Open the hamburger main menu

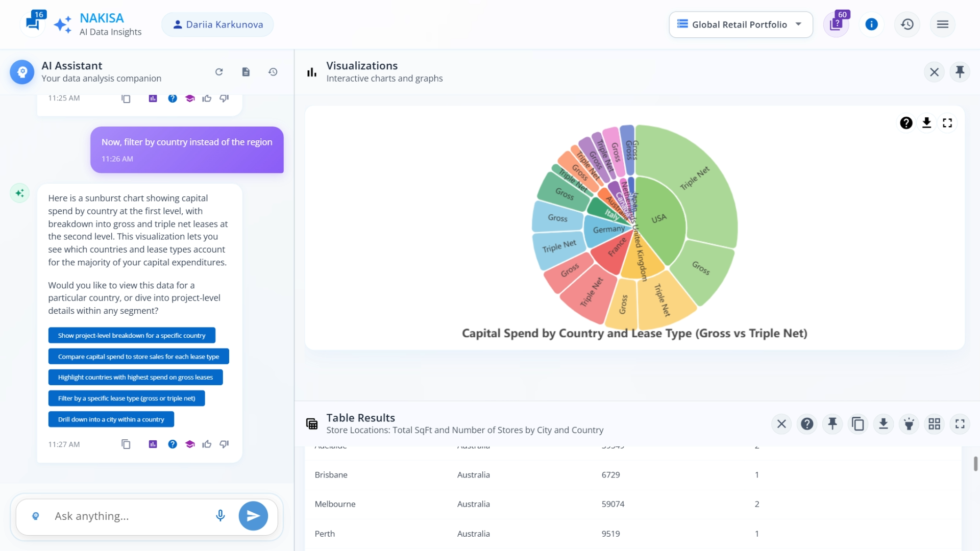tap(942, 24)
